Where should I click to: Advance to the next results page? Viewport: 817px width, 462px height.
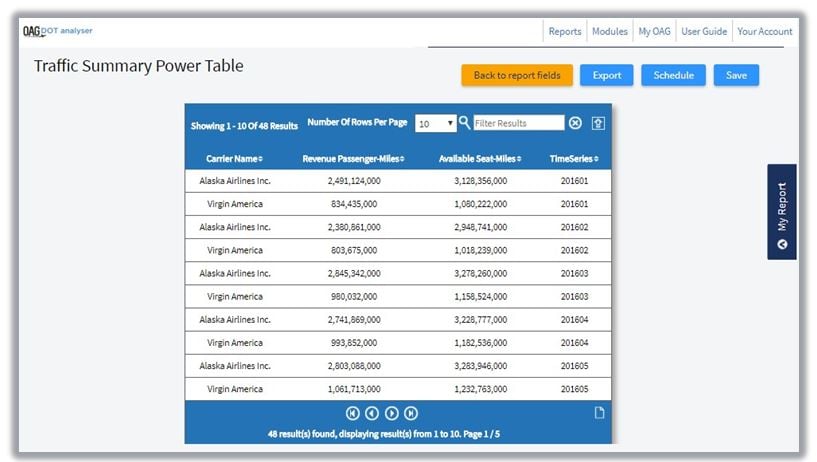click(x=392, y=413)
